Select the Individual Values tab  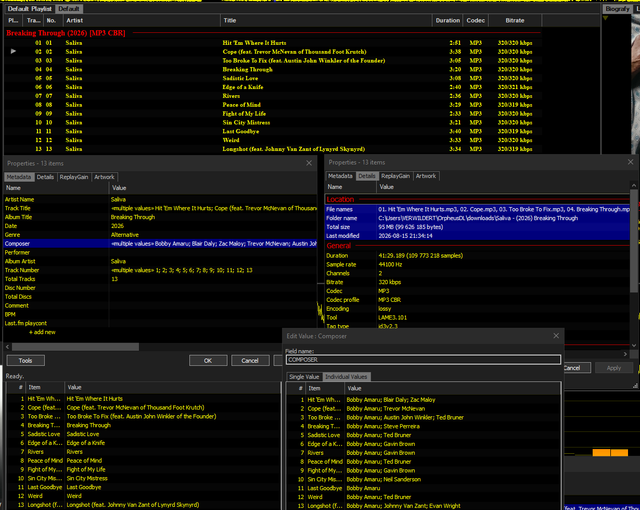pos(346,377)
